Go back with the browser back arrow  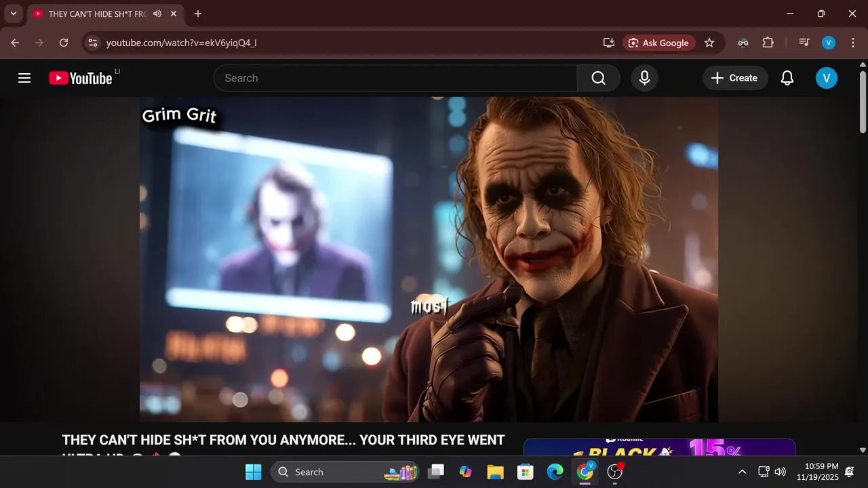pos(15,43)
